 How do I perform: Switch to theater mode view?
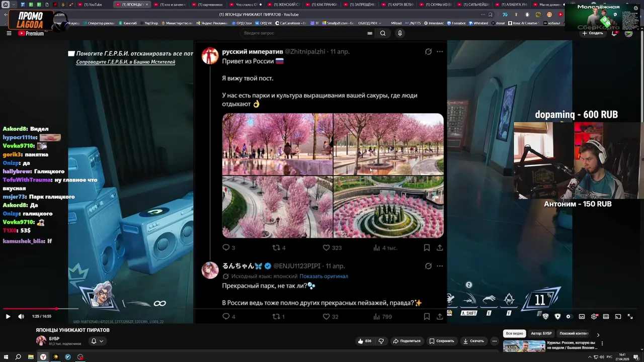pos(606,316)
